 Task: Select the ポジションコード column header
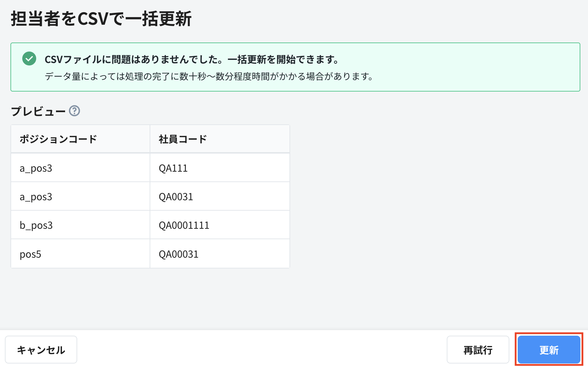pos(58,138)
